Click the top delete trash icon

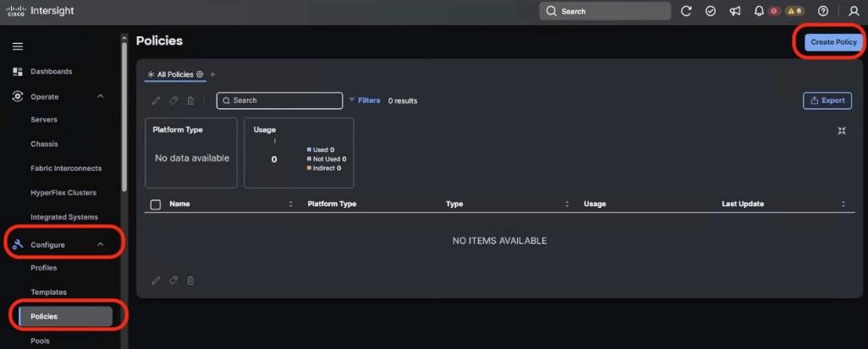pos(190,100)
